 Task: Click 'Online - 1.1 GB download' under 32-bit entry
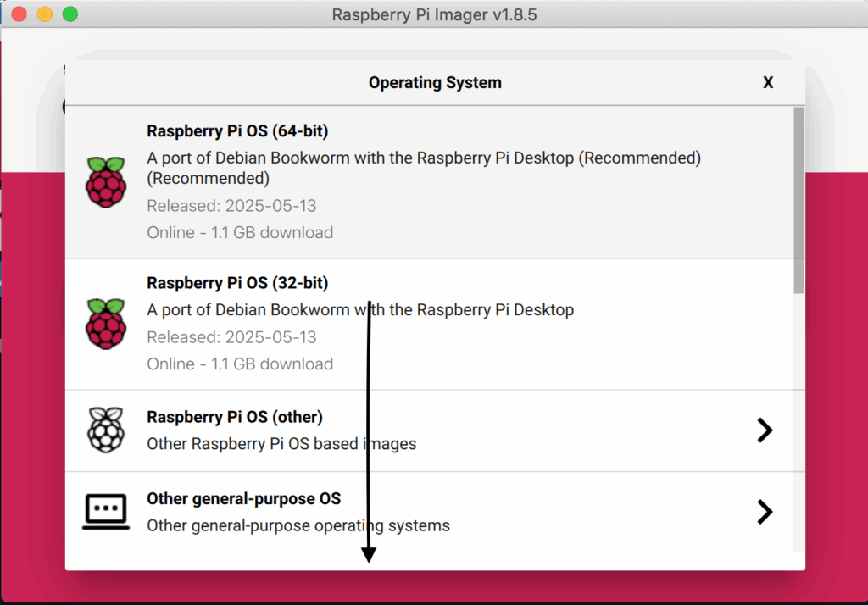click(240, 364)
